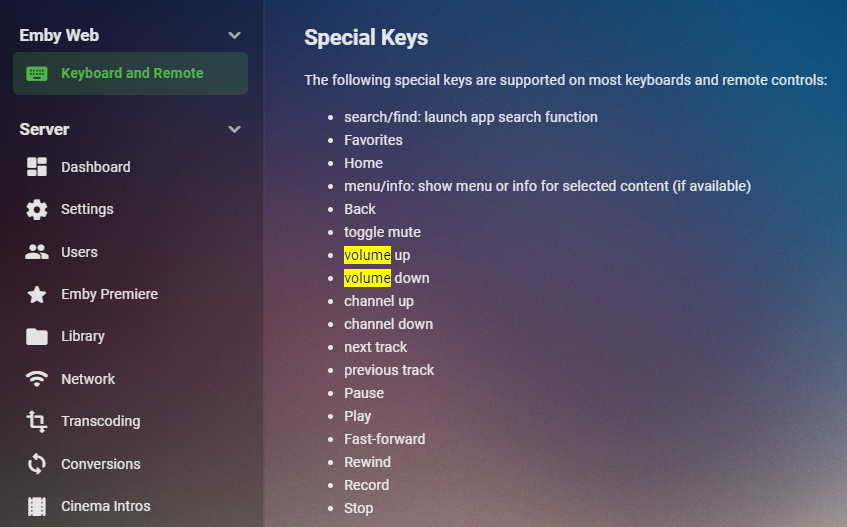The height and width of the screenshot is (527, 847).
Task: Collapse the Emby Web section chevron
Action: [234, 35]
